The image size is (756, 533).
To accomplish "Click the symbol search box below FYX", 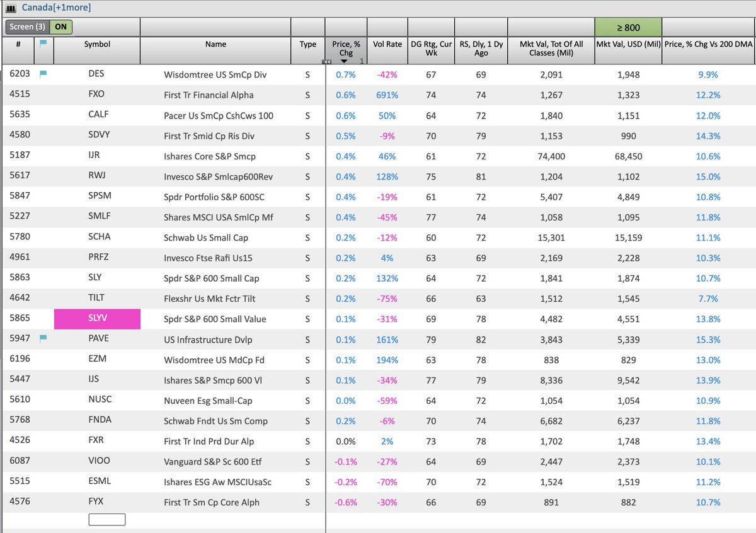I will [106, 519].
